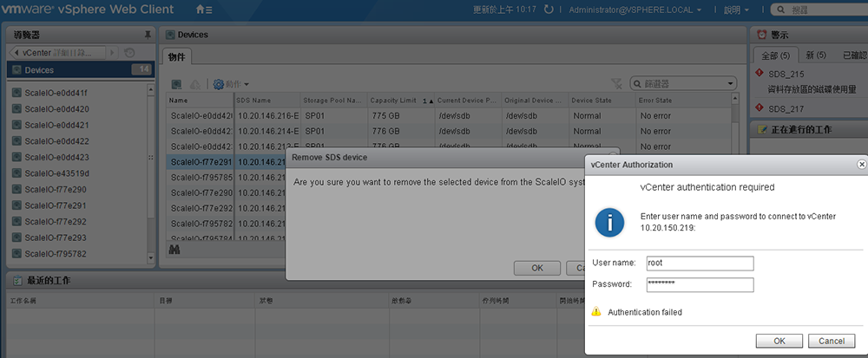Screen dimensions: 868x358
Task: Open the recent objects history icon
Action: click(129, 53)
